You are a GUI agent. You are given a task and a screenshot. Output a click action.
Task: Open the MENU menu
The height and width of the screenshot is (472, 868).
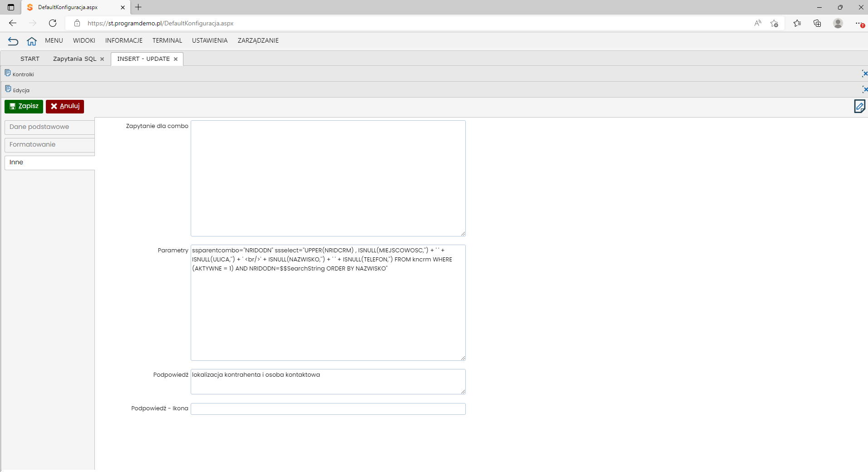point(54,40)
